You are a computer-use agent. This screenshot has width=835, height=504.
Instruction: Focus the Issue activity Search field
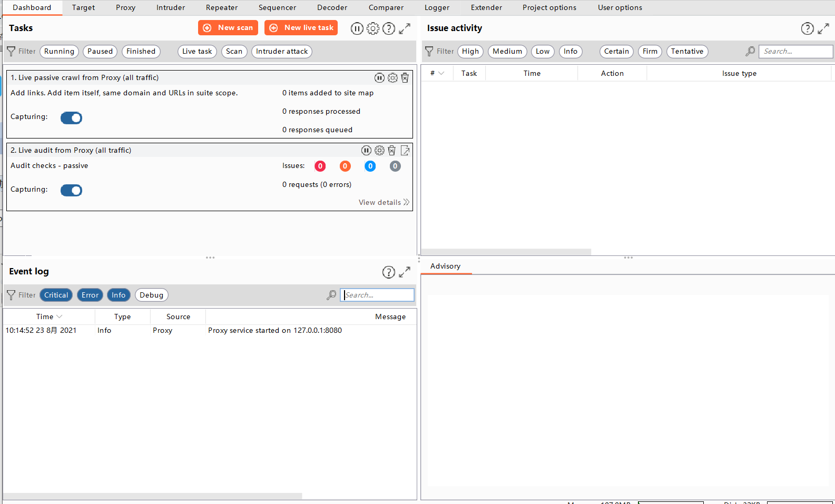795,52
